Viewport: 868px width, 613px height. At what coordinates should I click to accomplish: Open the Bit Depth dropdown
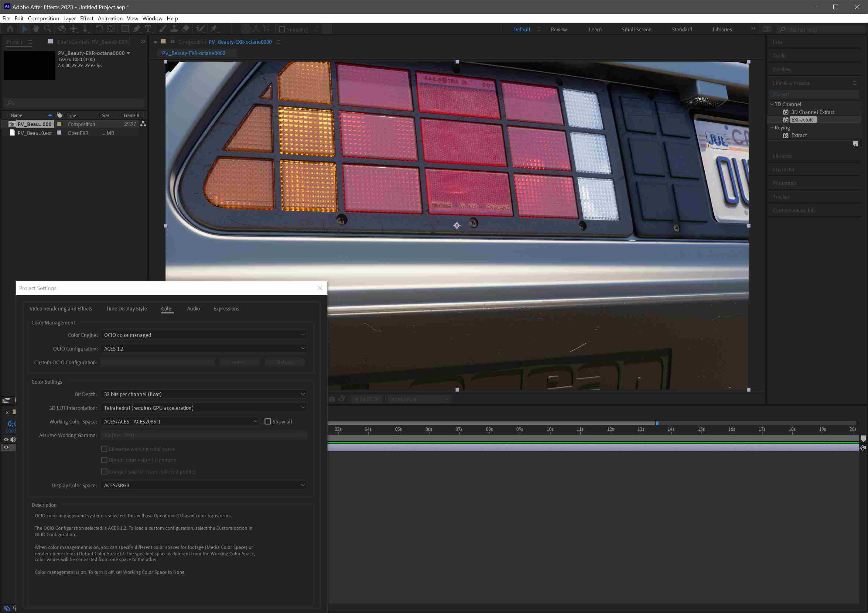[204, 394]
